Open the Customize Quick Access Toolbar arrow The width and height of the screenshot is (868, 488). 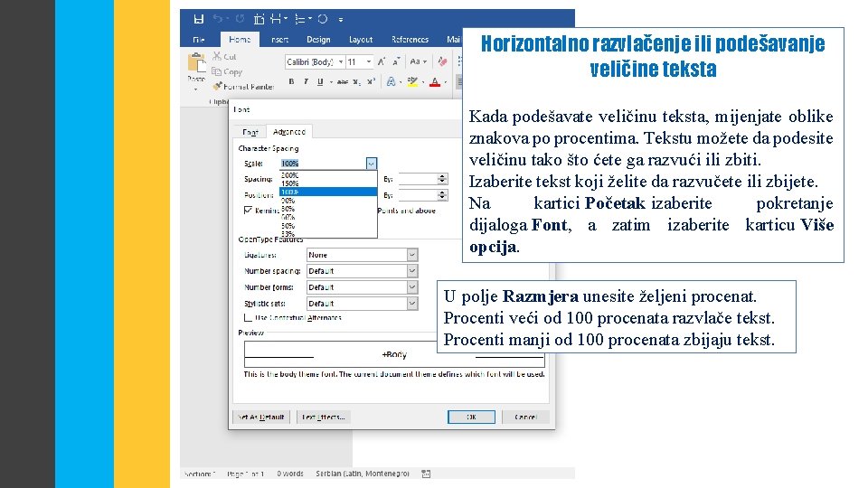point(341,20)
